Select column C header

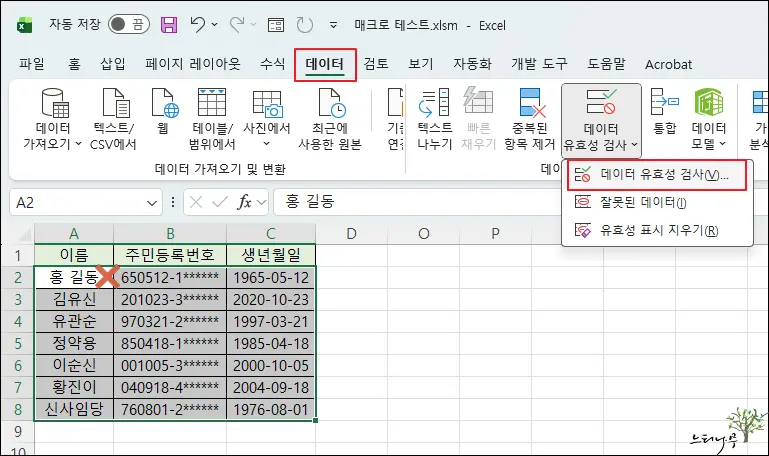pos(271,234)
